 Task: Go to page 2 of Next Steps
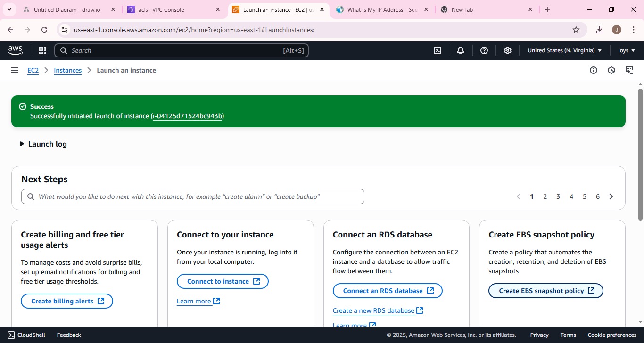[x=545, y=196]
